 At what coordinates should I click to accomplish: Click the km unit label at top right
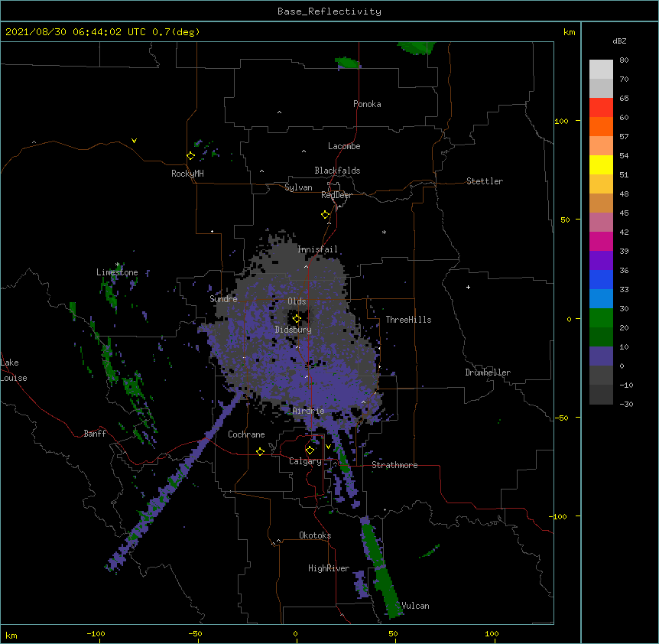coord(569,32)
